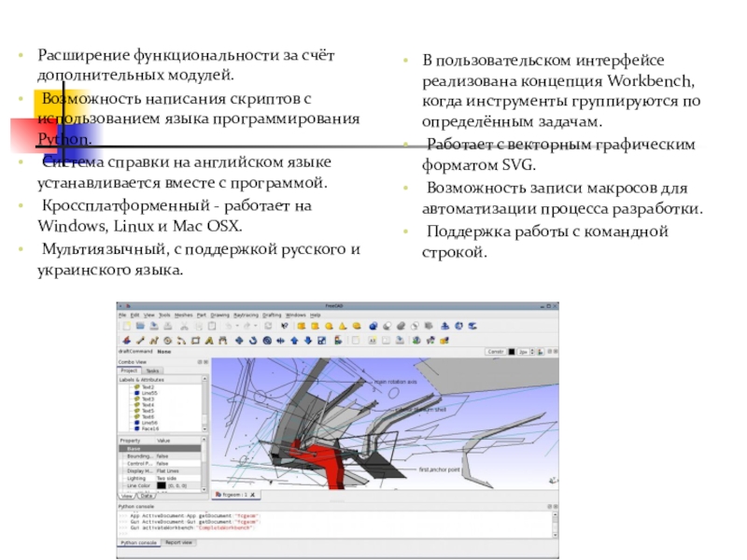The width and height of the screenshot is (747, 560).
Task: Switch to the Tasks tab in Combo View
Action: click(151, 371)
